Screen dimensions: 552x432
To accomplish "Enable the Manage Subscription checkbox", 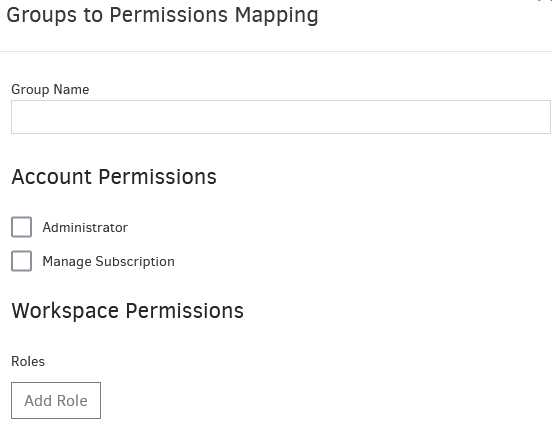I will point(21,261).
